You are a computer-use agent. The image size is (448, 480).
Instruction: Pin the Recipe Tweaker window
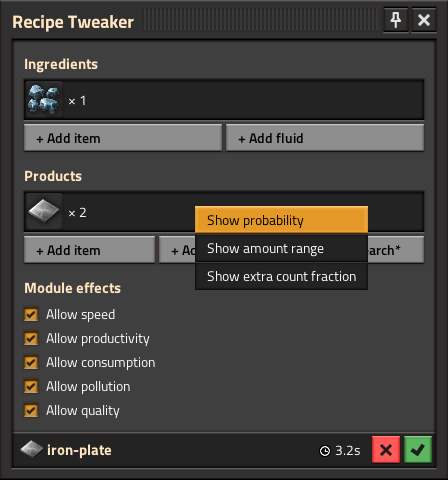tap(396, 20)
